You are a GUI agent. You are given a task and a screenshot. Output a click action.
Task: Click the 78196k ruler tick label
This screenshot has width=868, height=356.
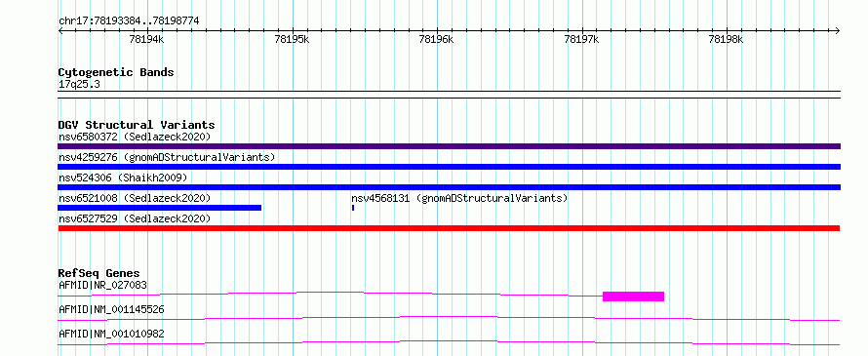point(437,39)
